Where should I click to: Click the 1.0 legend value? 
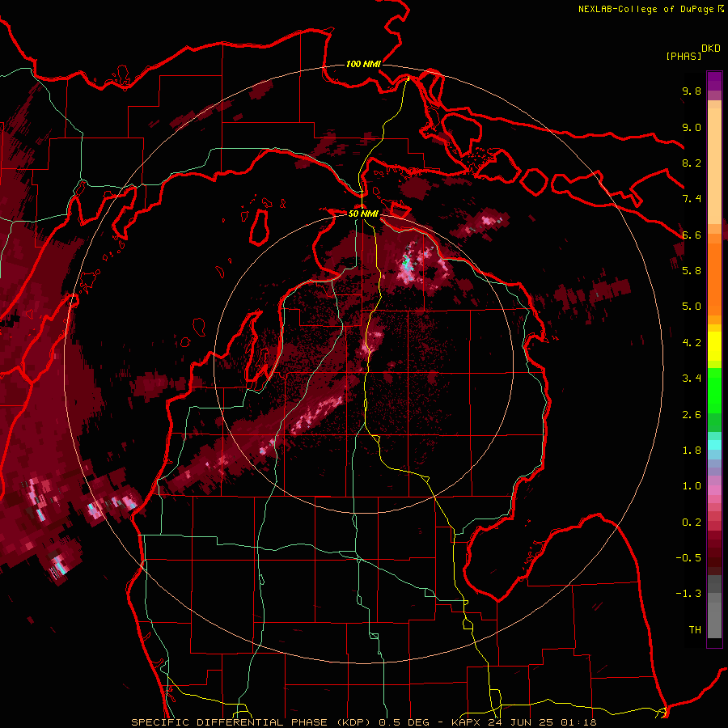coord(692,486)
